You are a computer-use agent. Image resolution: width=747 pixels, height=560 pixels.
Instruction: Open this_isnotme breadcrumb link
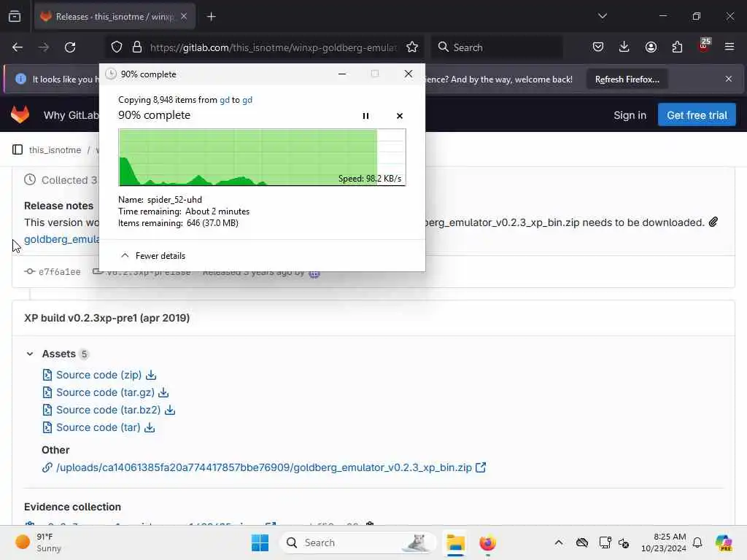point(55,150)
